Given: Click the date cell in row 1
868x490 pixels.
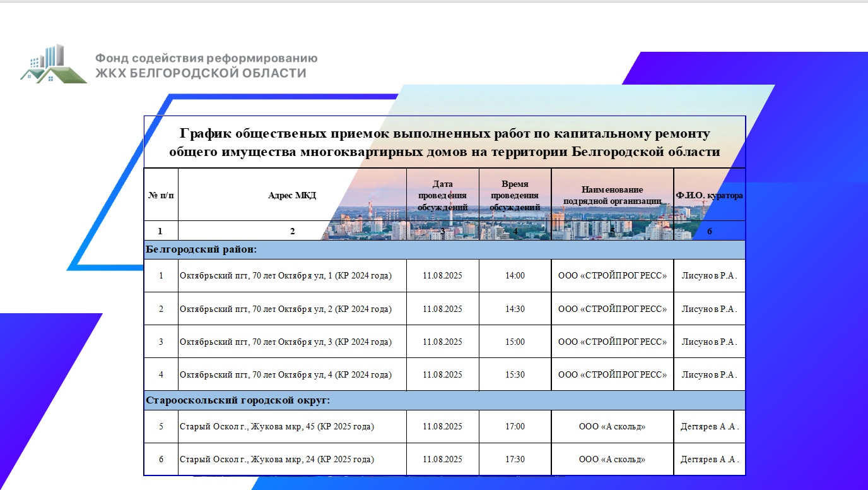Looking at the screenshot, I should coord(443,276).
